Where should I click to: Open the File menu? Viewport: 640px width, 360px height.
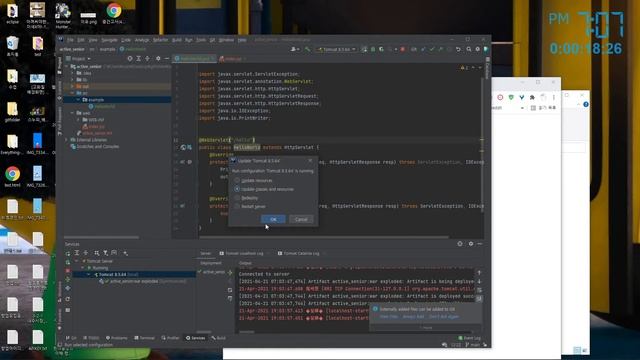pos(70,40)
